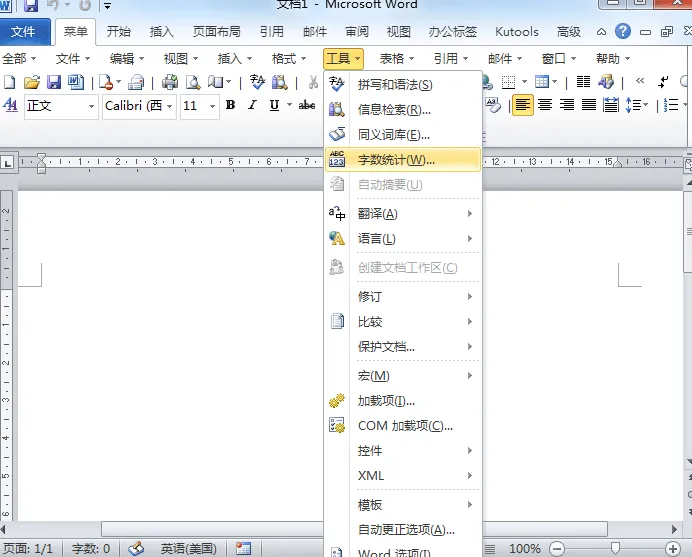Select 信息检索(R) menu item

coord(403,109)
